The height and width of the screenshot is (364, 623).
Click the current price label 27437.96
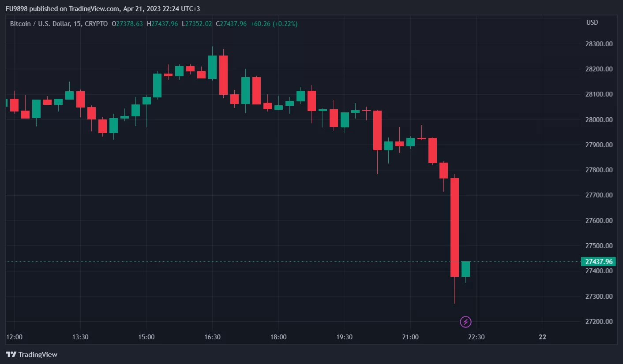(x=598, y=261)
